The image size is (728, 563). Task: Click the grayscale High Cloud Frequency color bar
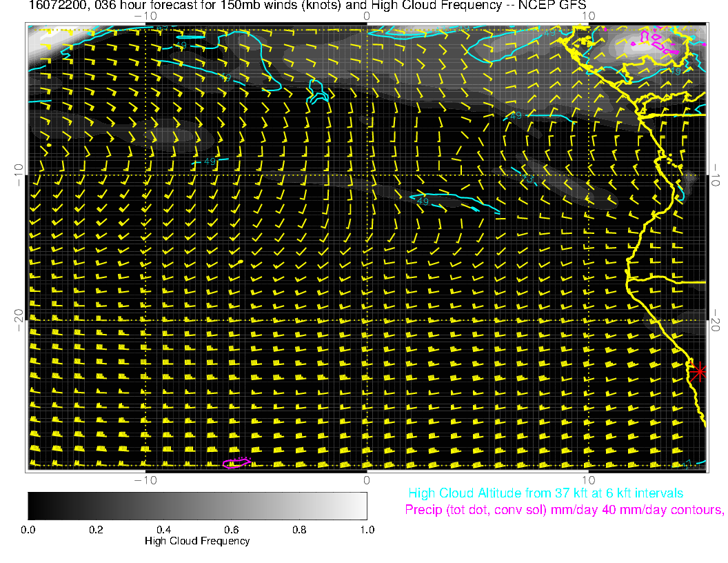(x=197, y=506)
